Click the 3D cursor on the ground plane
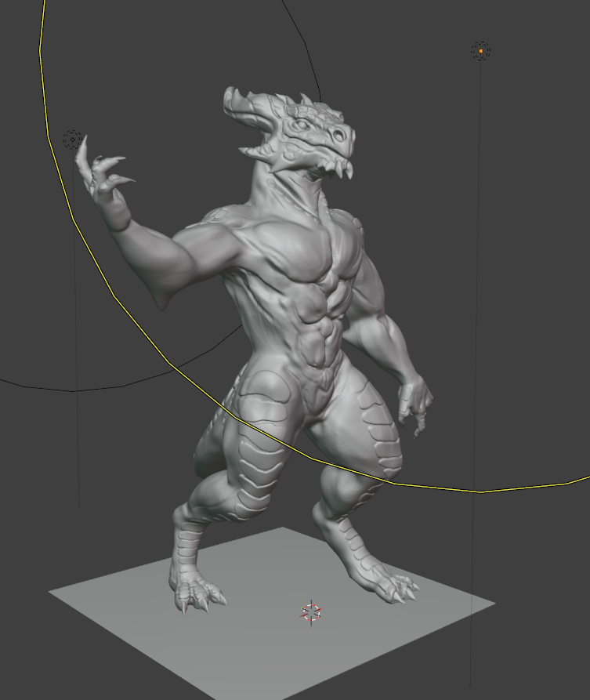Screen dimensions: 590x700 click(311, 612)
